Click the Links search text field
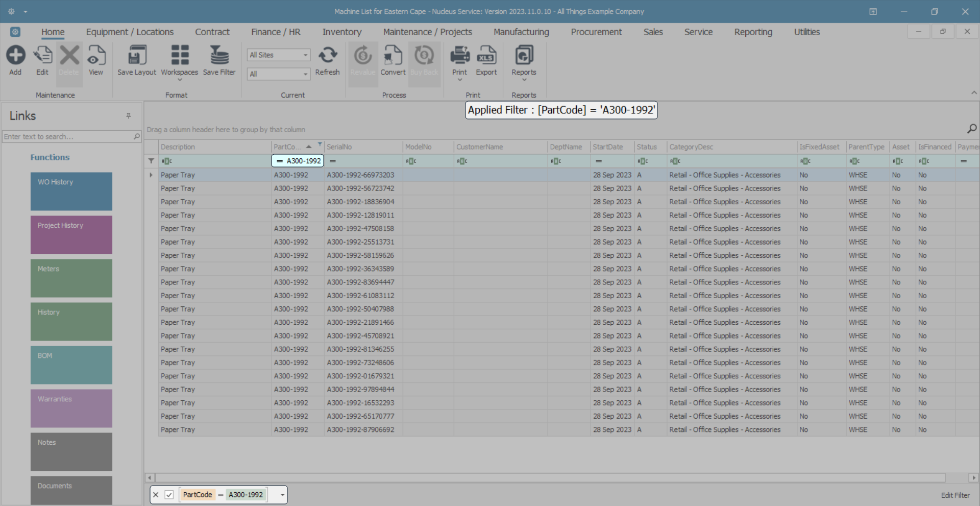 tap(67, 136)
